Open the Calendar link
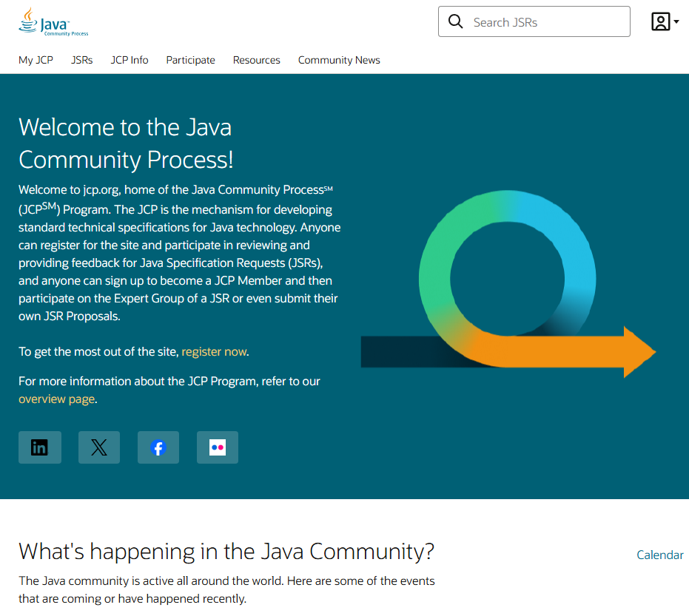Image resolution: width=689 pixels, height=616 pixels. pos(659,555)
